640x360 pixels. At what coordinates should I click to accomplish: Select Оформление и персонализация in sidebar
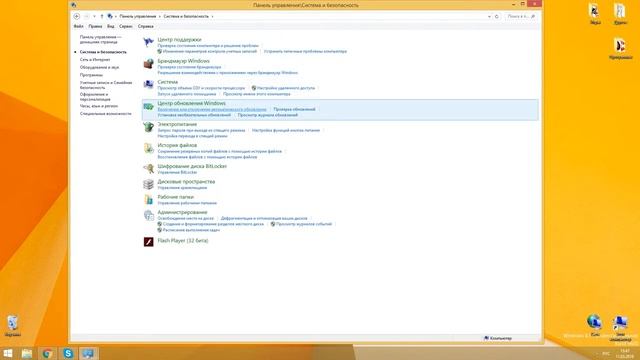coord(95,97)
